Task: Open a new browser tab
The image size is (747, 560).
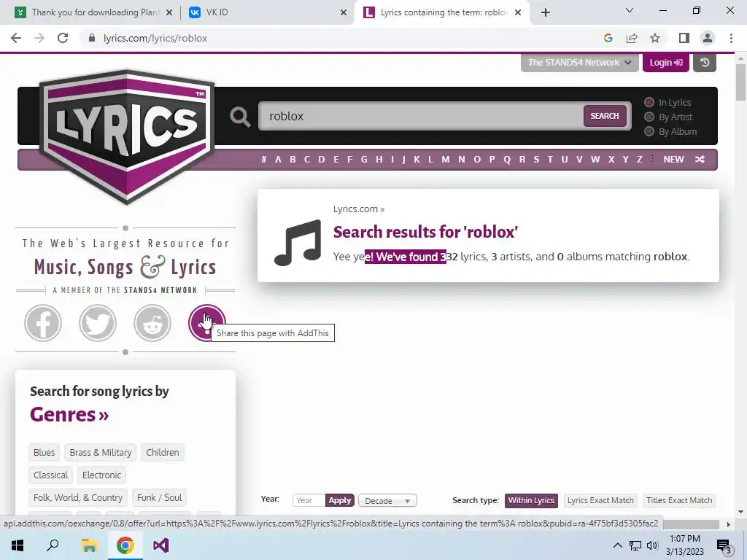Action: (546, 12)
